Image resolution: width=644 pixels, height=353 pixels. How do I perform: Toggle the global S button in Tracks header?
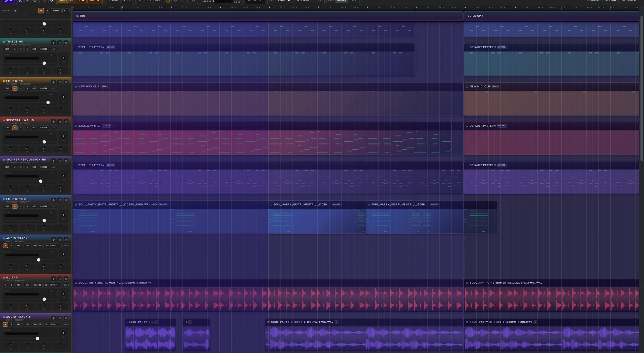pyautogui.click(x=47, y=11)
